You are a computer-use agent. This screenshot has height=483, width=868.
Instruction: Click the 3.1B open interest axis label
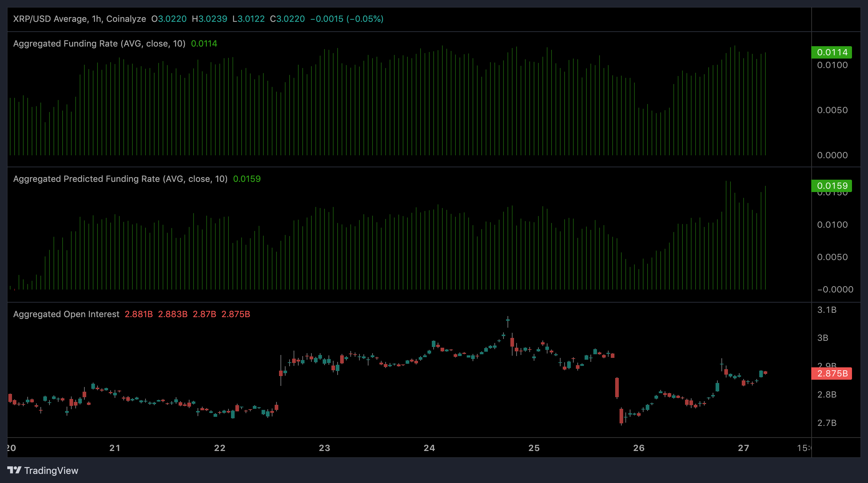[827, 310]
